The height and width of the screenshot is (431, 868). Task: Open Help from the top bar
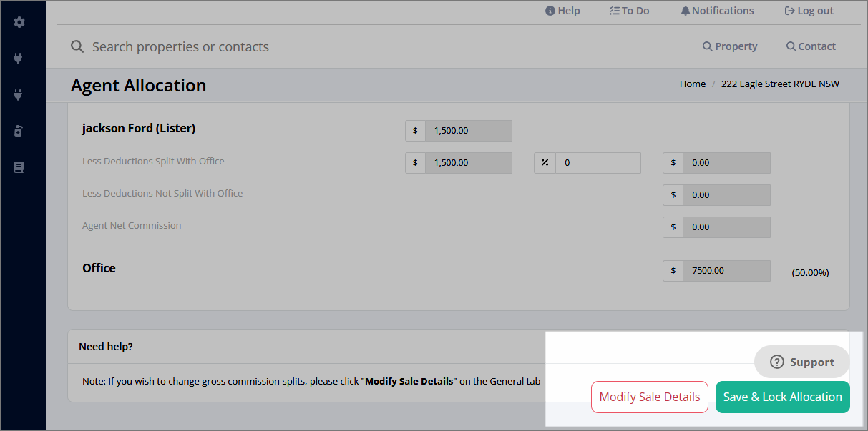pos(562,11)
